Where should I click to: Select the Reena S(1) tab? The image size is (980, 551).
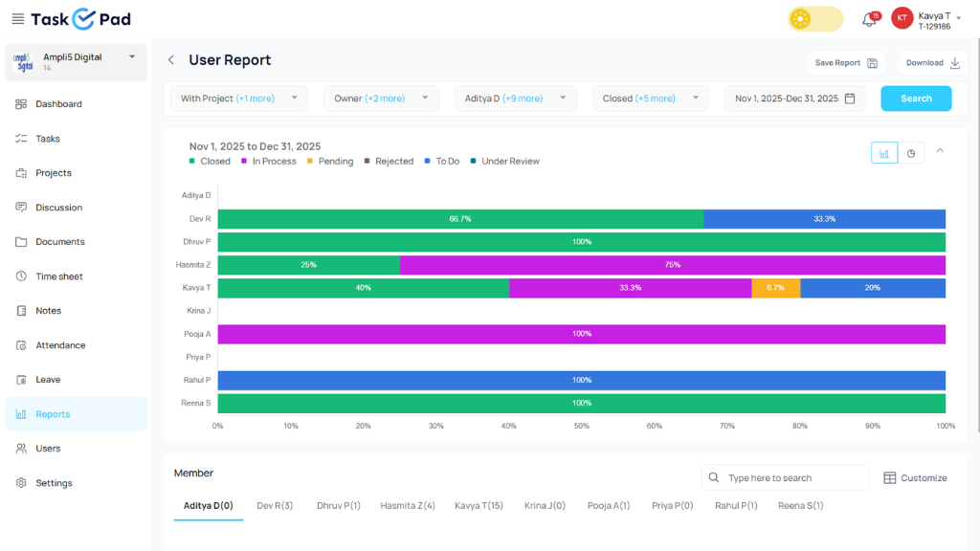coord(801,506)
